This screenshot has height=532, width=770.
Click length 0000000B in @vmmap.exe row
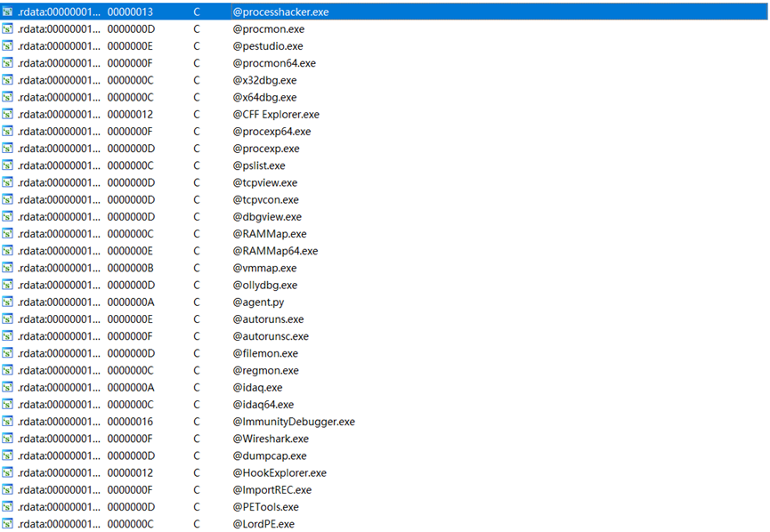tap(131, 268)
